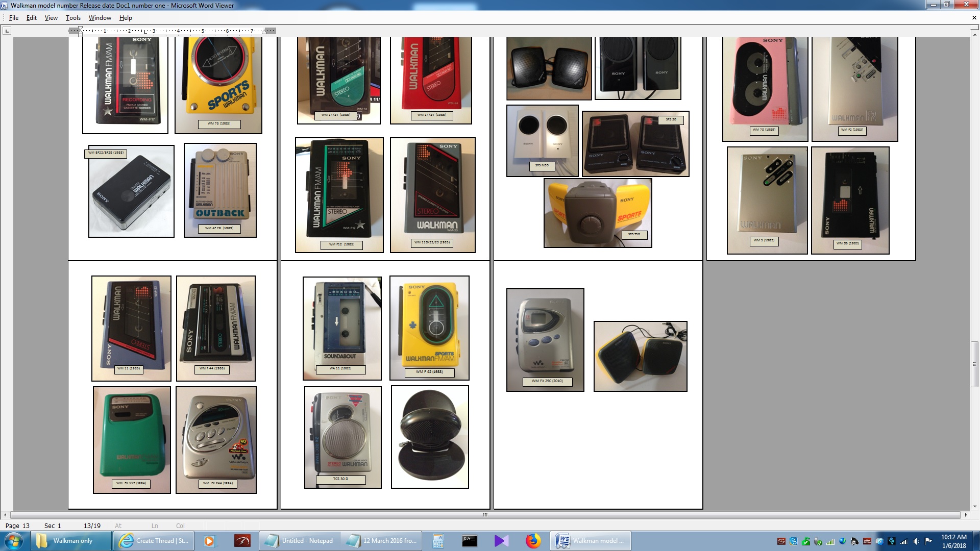Click the Safely Remove Hardware tray icon
Image resolution: width=980 pixels, height=551 pixels.
coord(818,541)
